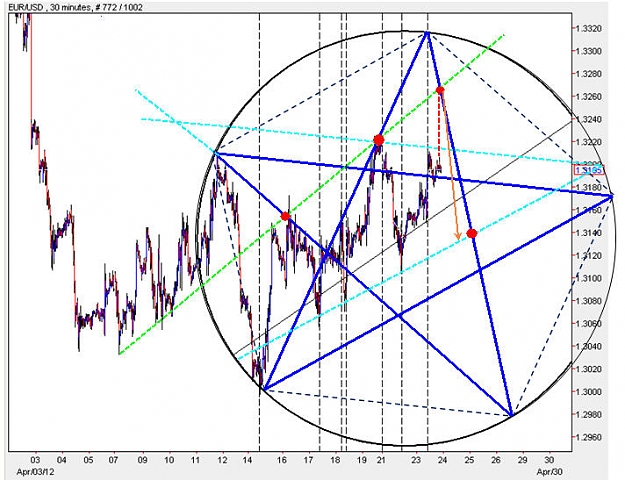The width and height of the screenshot is (625, 480).
Task: Click the 23 date axis label
Action: 417,460
